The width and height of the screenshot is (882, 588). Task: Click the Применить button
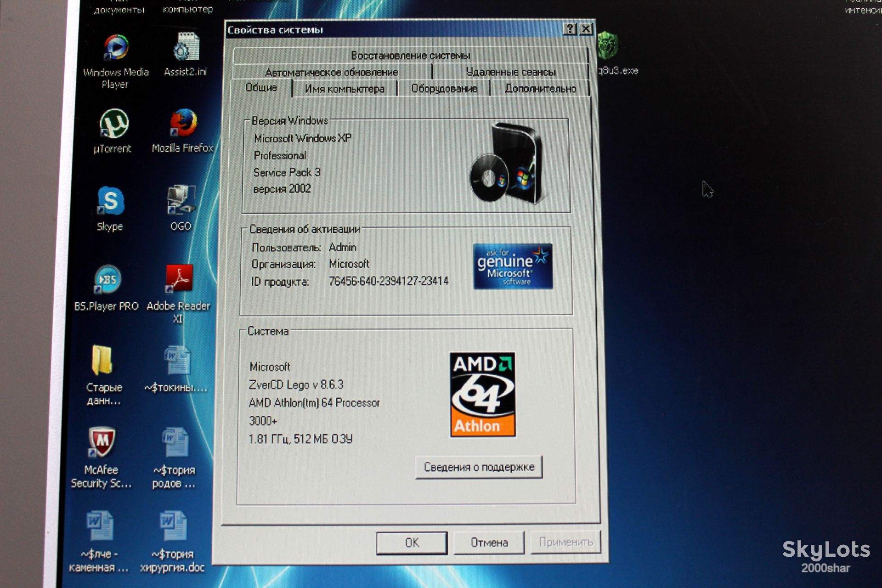565,542
